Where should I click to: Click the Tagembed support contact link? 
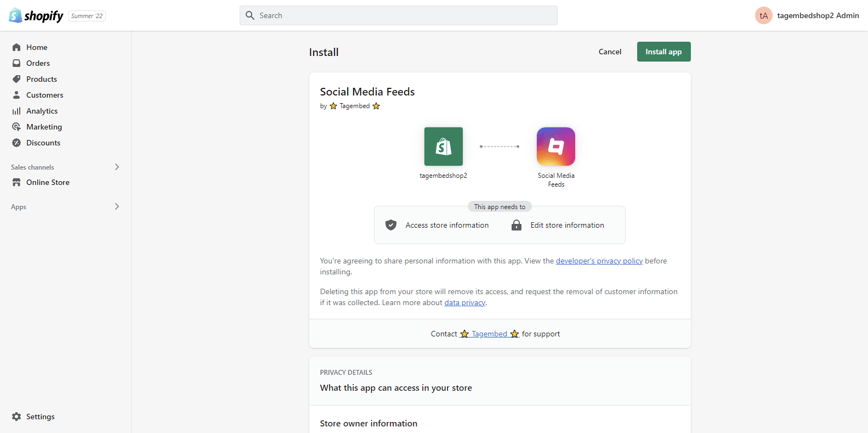[489, 334]
